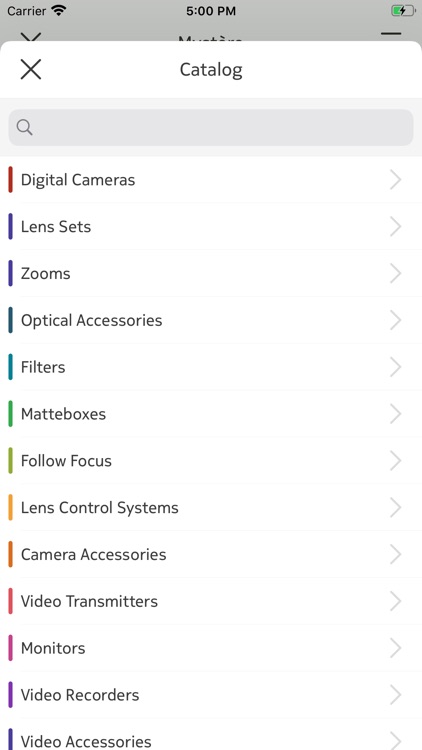Tap the green Matteboxes color marker
422x750 pixels.
click(x=11, y=414)
